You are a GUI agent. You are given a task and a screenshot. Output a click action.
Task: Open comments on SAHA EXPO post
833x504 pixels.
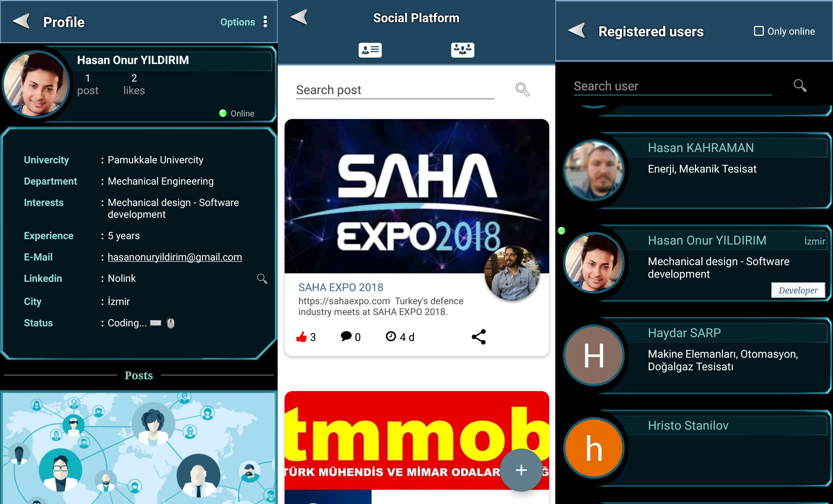[x=346, y=336]
